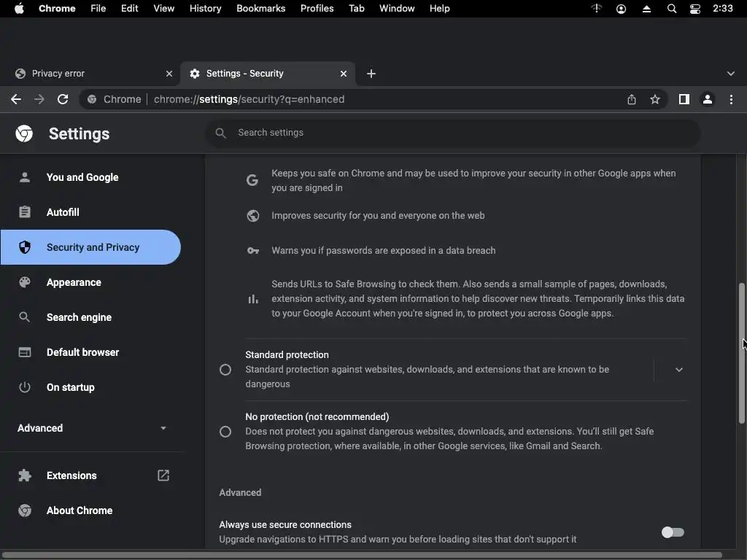This screenshot has width=747, height=560.
Task: Expand the Advanced sidebar section
Action: 92,428
